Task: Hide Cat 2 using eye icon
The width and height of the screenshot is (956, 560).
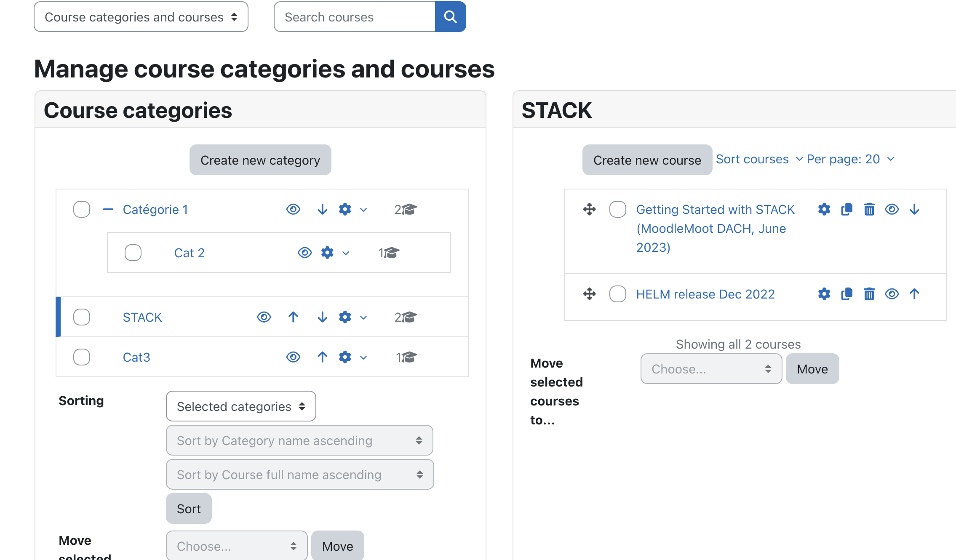Action: point(304,253)
